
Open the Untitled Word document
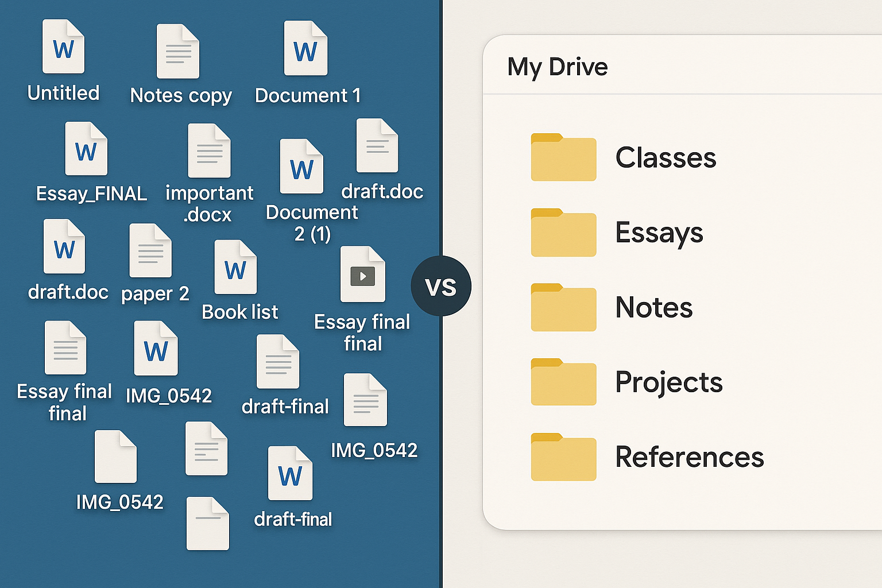[63, 47]
